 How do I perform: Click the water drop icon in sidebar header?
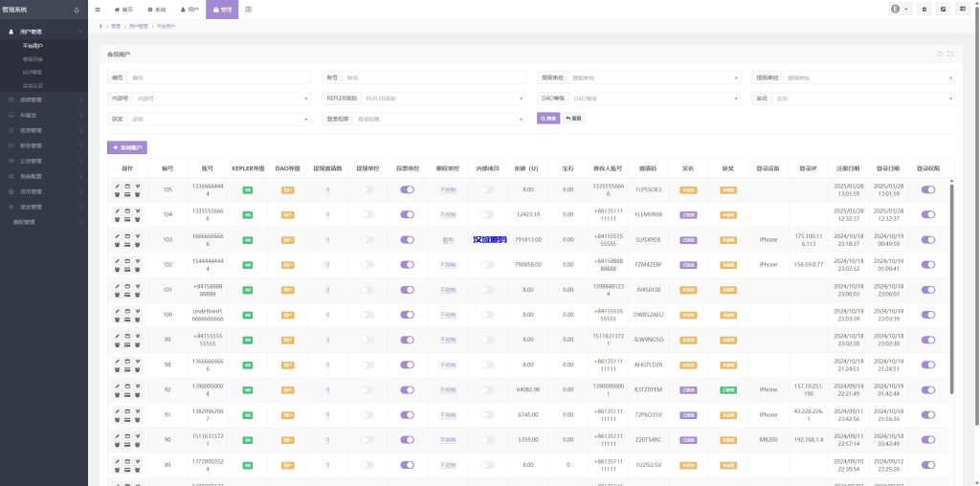[77, 10]
